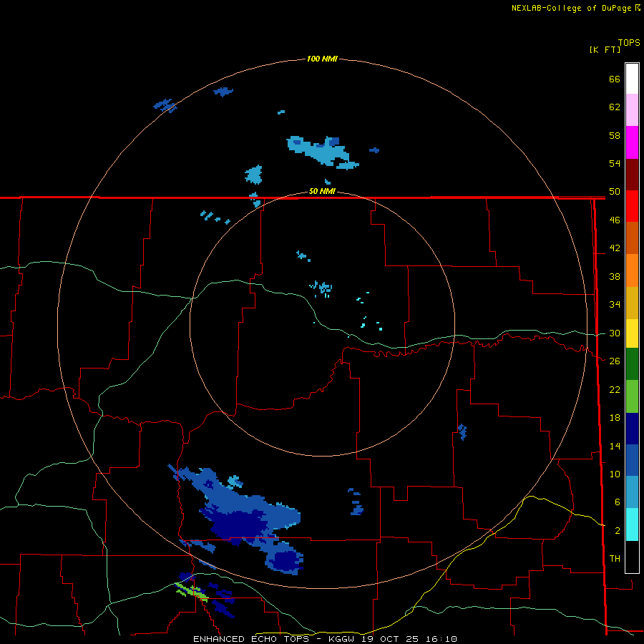
Task: Click the "26" legend label
Action: (x=615, y=361)
